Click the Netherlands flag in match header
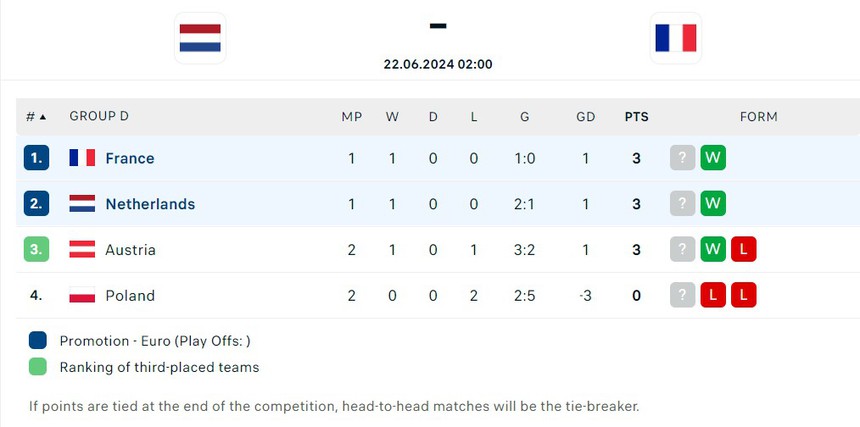This screenshot has height=427, width=860. (200, 38)
